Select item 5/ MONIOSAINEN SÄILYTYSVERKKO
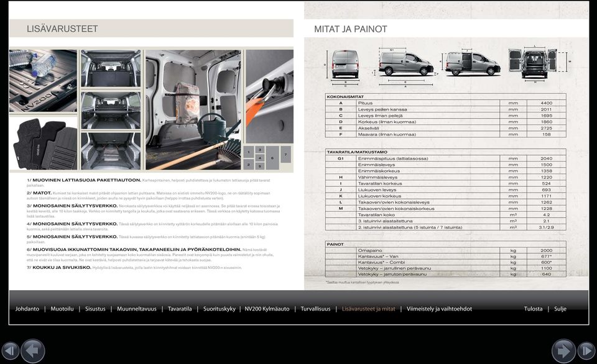This screenshot has width=597, height=364. pyautogui.click(x=72, y=237)
